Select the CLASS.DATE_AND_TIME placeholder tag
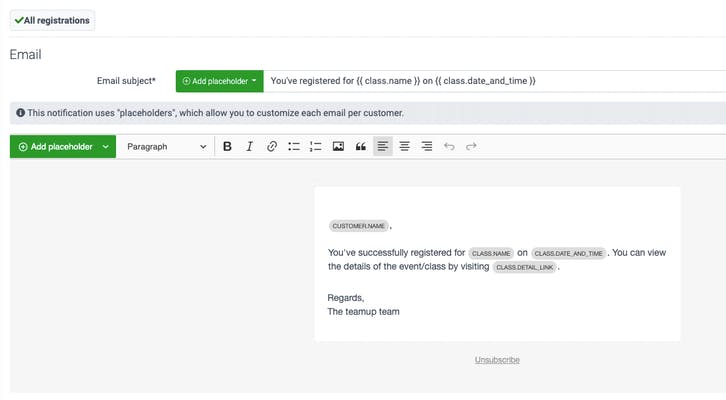Viewport: 726px width, 400px height. [569, 253]
